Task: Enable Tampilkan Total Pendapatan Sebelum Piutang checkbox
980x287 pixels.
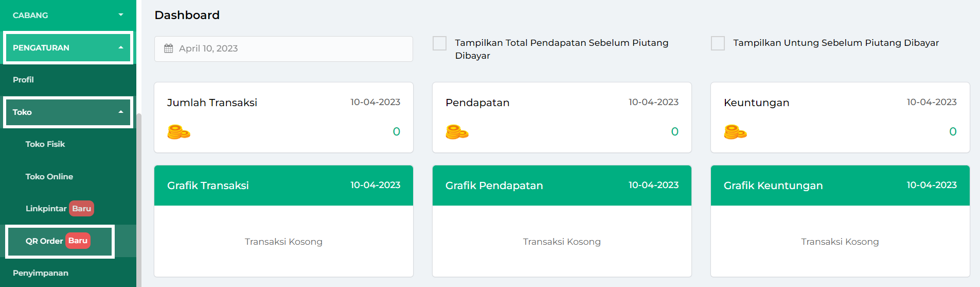Action: coord(439,43)
